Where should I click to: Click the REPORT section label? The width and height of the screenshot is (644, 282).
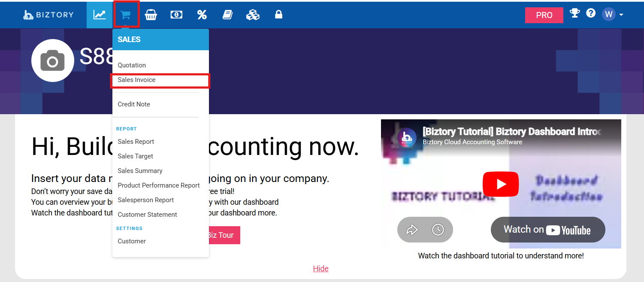(x=126, y=129)
